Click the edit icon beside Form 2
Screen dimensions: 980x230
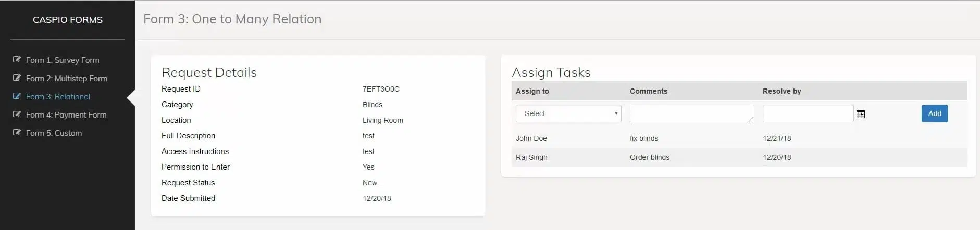pos(17,78)
